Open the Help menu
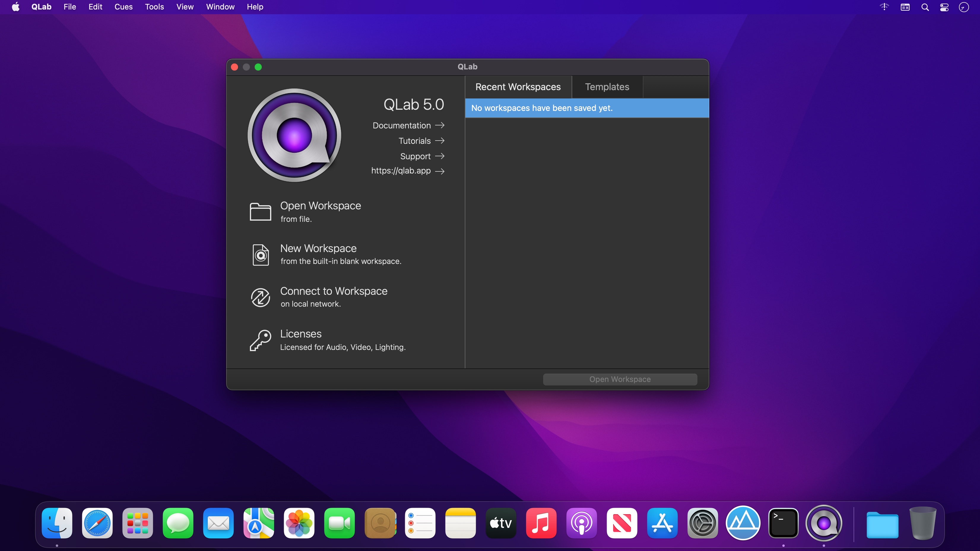980x551 pixels. (x=255, y=7)
